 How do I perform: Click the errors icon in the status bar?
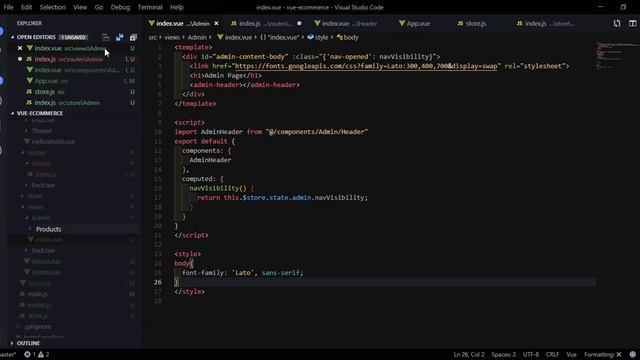27,354
